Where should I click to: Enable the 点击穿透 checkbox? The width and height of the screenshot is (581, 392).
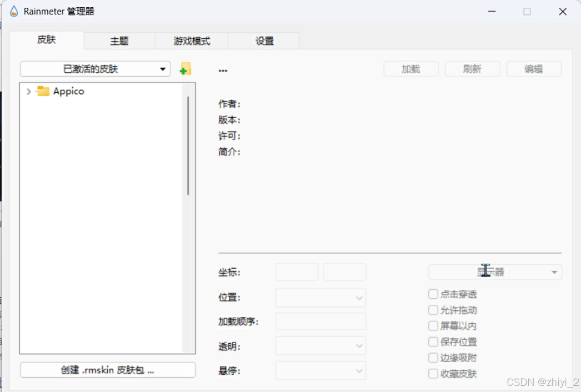(x=433, y=294)
